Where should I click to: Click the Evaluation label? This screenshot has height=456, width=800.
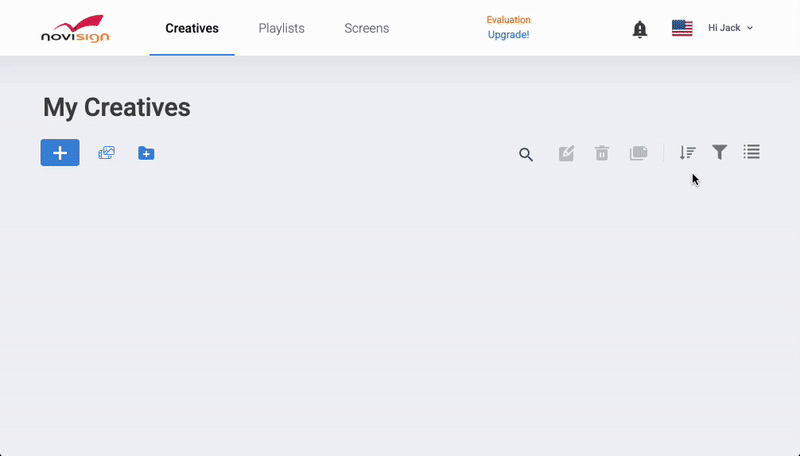click(509, 20)
